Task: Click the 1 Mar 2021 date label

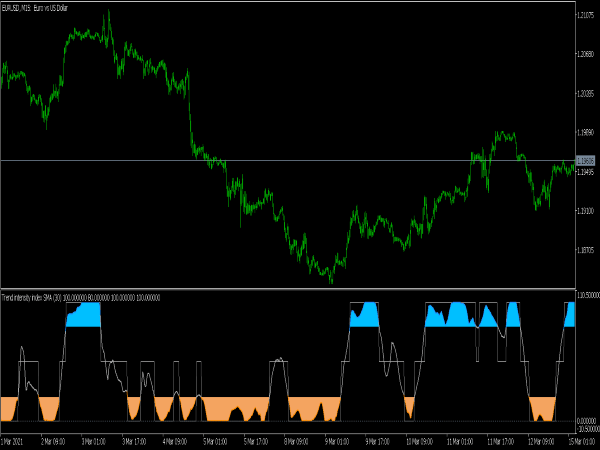Action: pyautogui.click(x=13, y=442)
